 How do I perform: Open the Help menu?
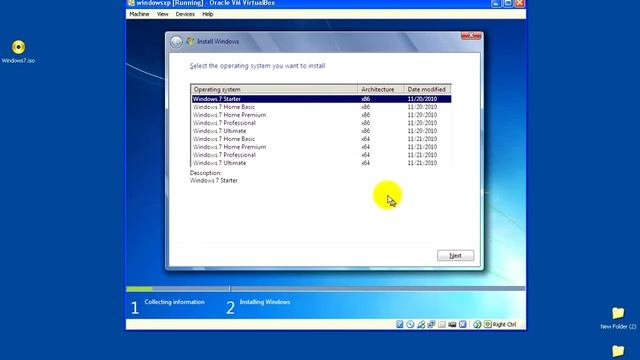tap(208, 14)
